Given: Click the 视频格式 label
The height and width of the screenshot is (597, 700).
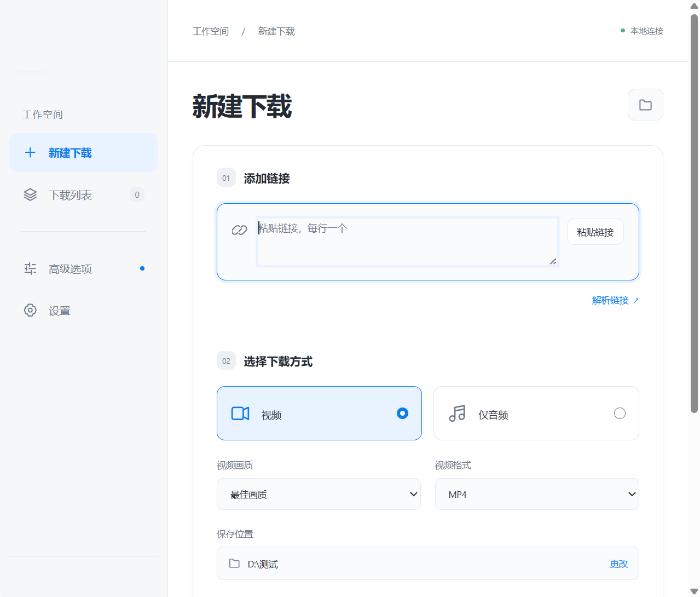Looking at the screenshot, I should (453, 465).
